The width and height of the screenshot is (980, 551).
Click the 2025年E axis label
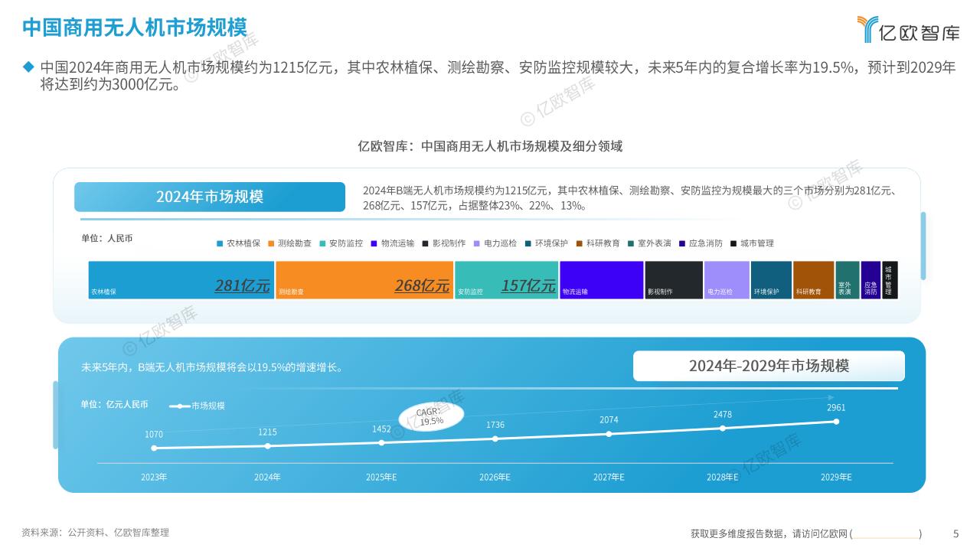click(381, 478)
